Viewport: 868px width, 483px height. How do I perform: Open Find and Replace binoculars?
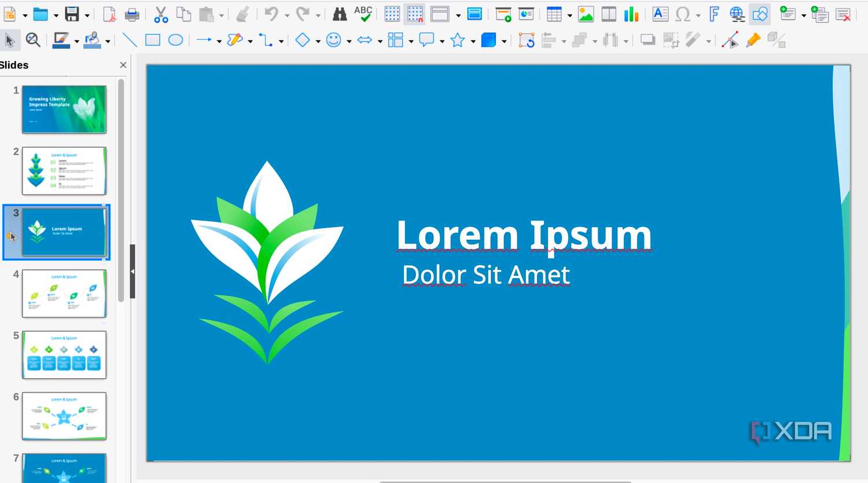340,14
